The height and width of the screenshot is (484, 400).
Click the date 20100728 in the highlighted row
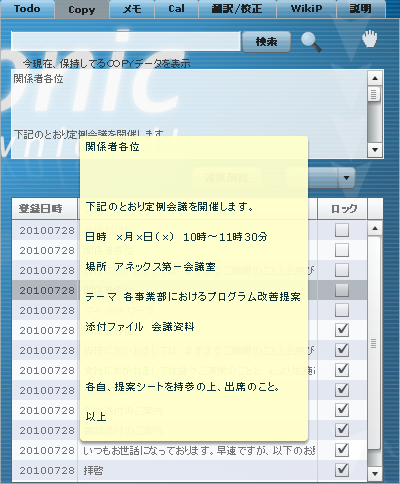[47, 290]
